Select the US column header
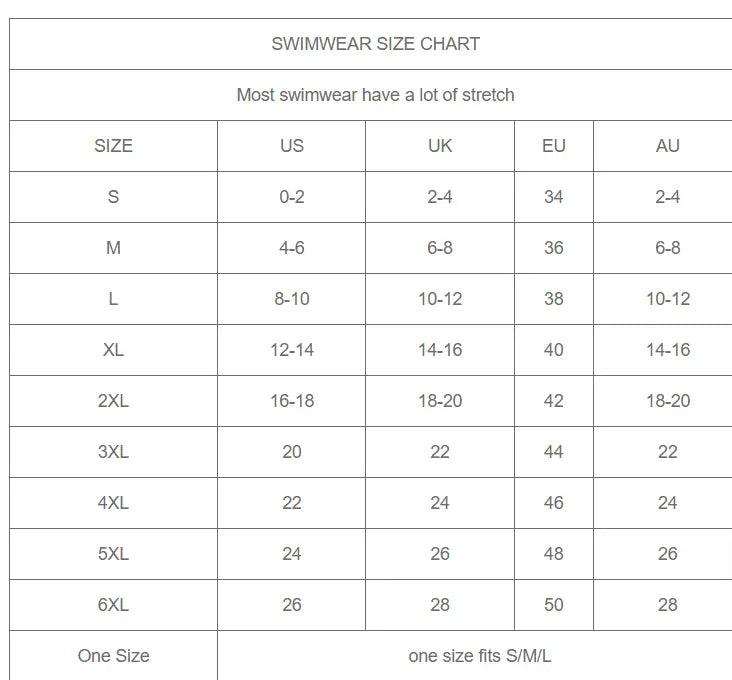The width and height of the screenshot is (732, 680). point(291,146)
